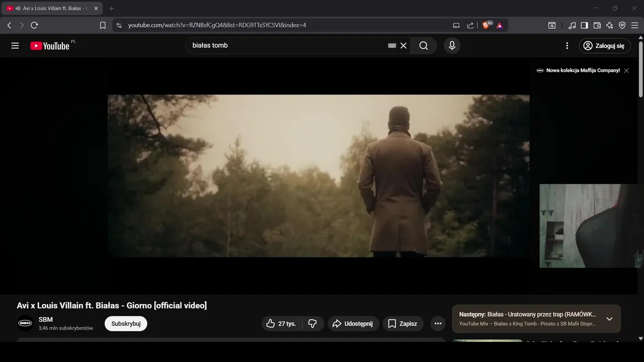Open the music playlist toolbar icon
This screenshot has width=644, height=362.
tap(572, 25)
